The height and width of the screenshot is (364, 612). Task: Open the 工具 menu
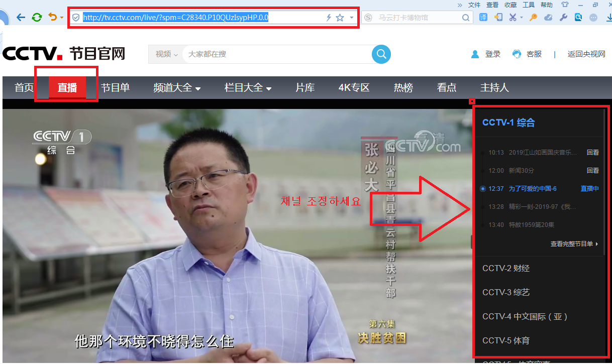coord(529,5)
